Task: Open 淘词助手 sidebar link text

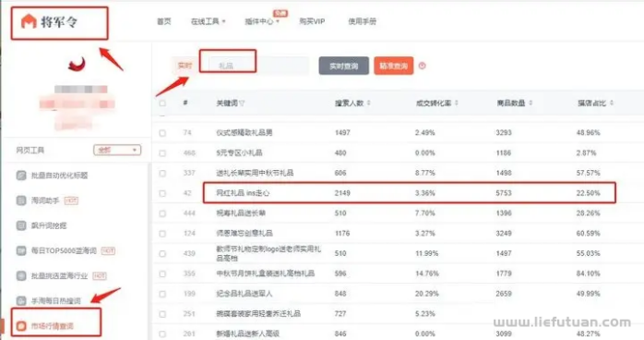Action: [45, 200]
